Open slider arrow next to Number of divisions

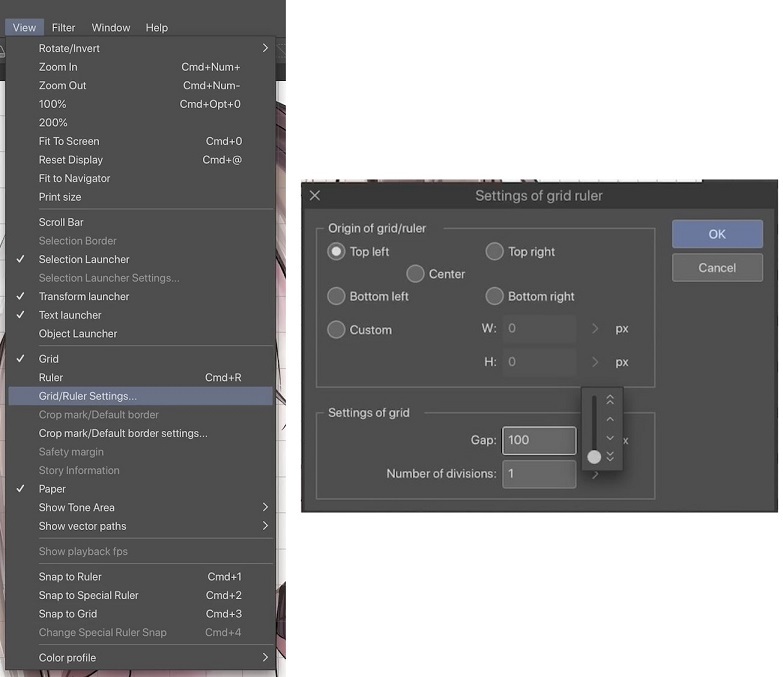click(x=595, y=475)
